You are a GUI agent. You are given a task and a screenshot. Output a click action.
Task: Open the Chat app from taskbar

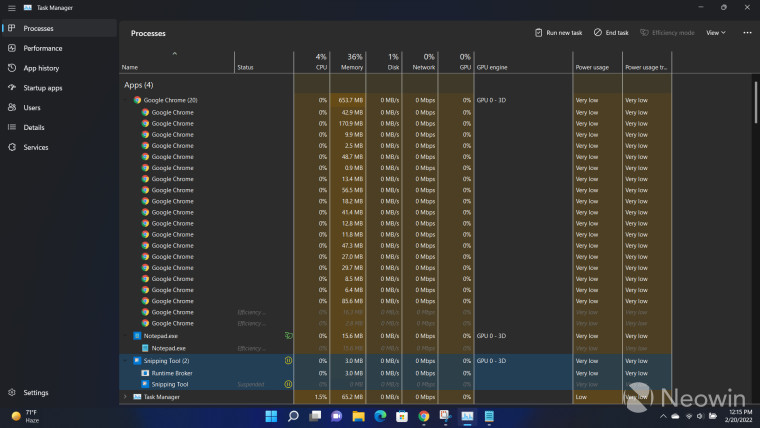(336, 416)
